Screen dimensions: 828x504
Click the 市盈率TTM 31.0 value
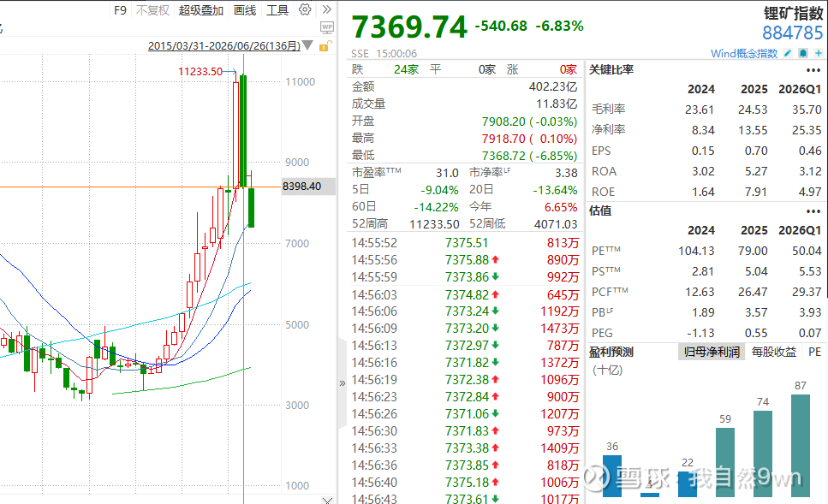tap(447, 173)
